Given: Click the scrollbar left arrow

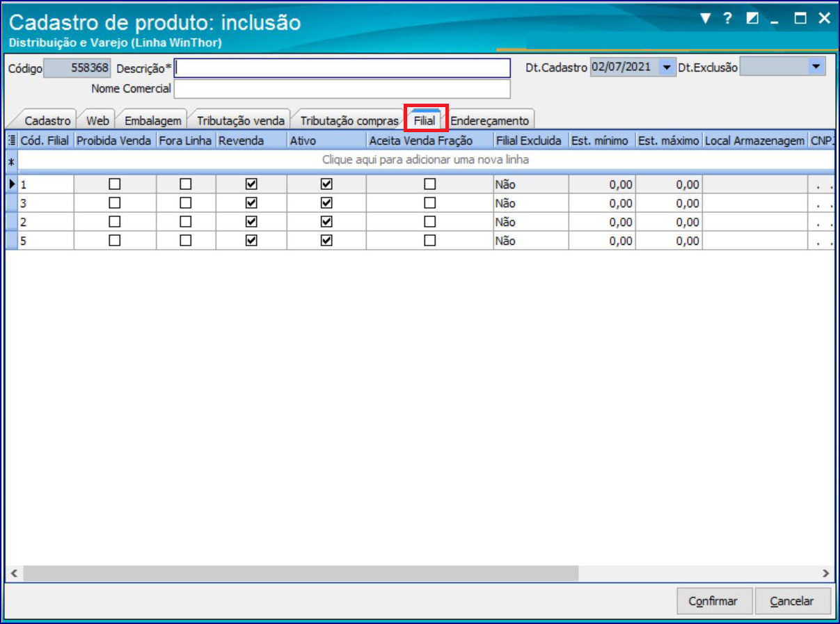Looking at the screenshot, I should click(x=13, y=573).
